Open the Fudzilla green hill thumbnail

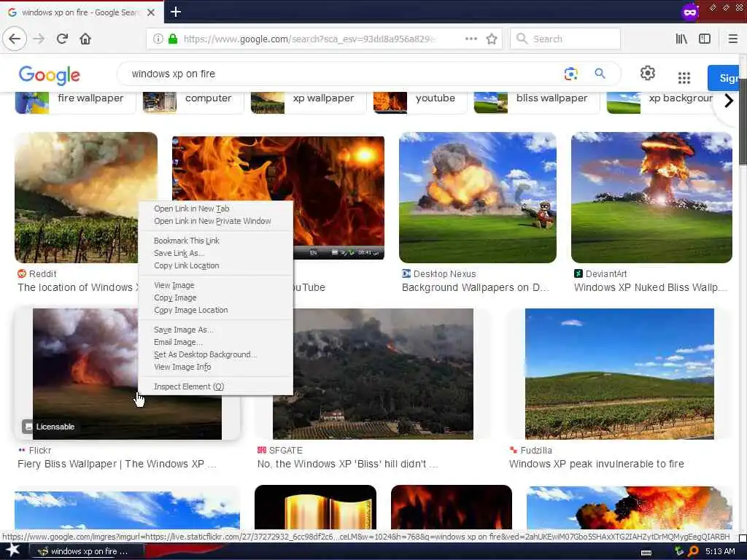619,374
